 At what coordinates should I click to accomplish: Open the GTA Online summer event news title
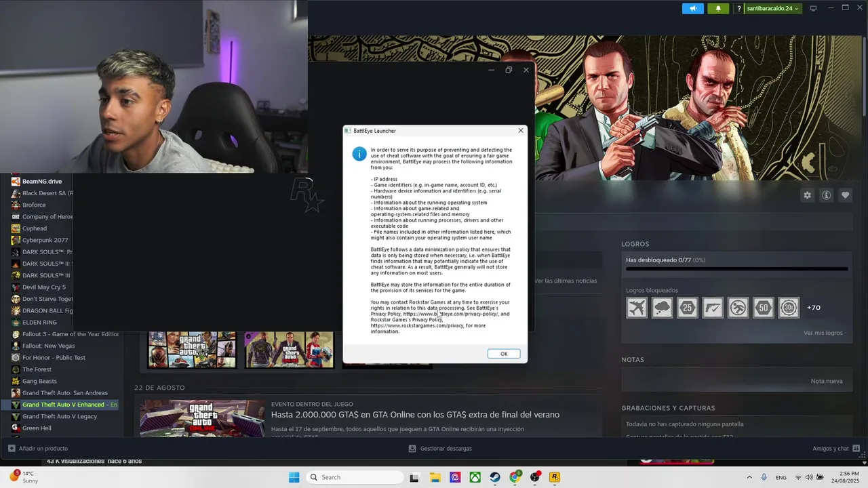point(415,415)
